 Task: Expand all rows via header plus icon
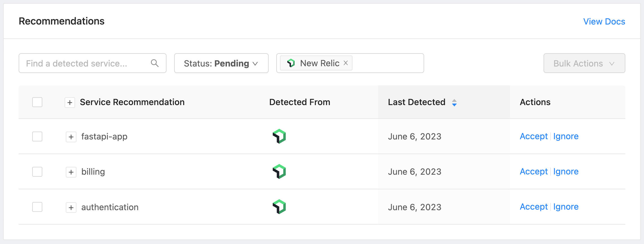[x=70, y=103]
